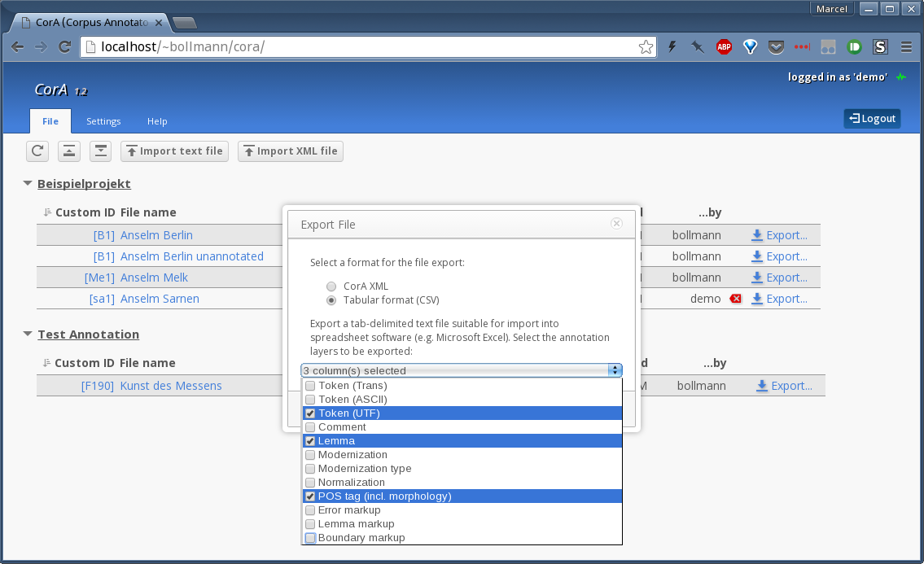Click the expand all projects icon
This screenshot has height=564, width=924.
[100, 151]
